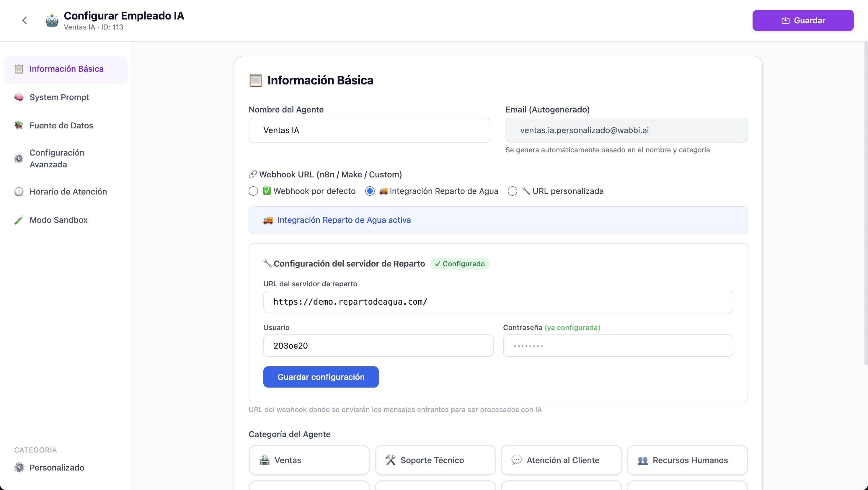Click wrench icon beside Configuración del servidor

[267, 263]
